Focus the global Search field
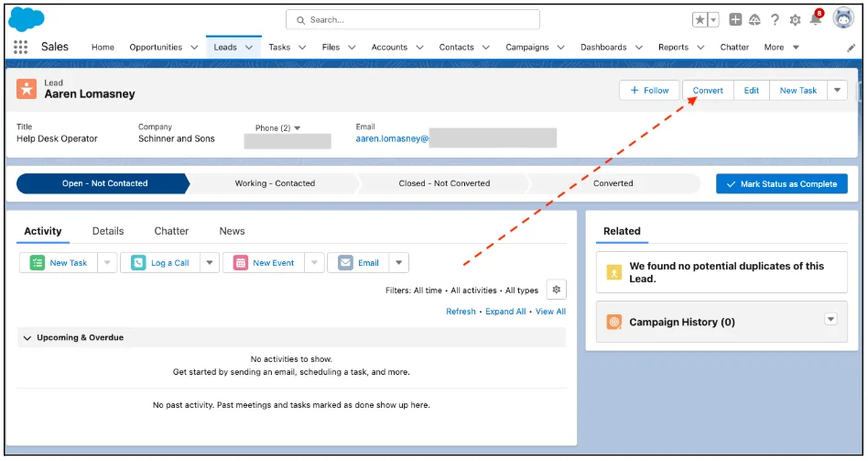The image size is (868, 461). click(x=412, y=19)
